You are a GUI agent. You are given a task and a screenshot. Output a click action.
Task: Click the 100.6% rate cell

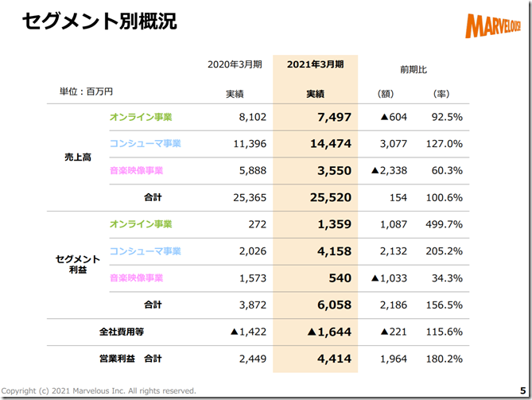444,197
